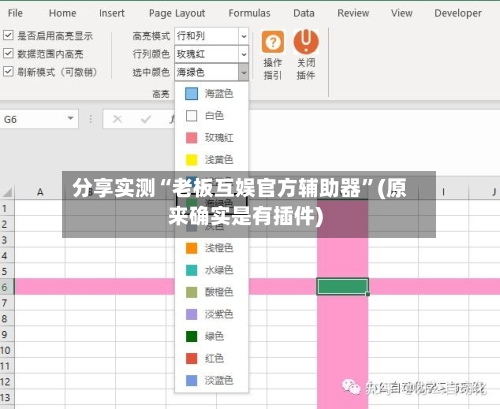This screenshot has height=409, width=500.
Task: Open the File tab
Action: 15,13
